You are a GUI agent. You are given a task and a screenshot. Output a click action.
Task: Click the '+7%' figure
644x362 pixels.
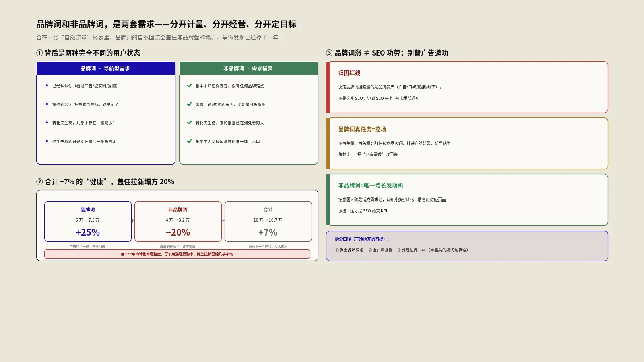[268, 232]
